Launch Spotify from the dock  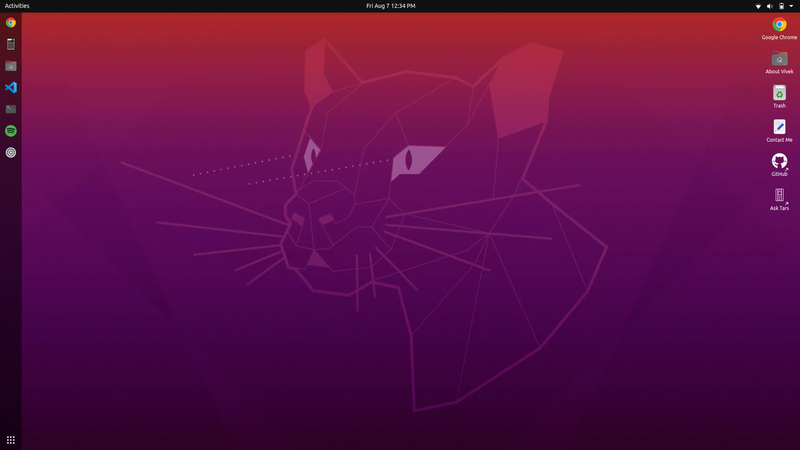pos(11,131)
